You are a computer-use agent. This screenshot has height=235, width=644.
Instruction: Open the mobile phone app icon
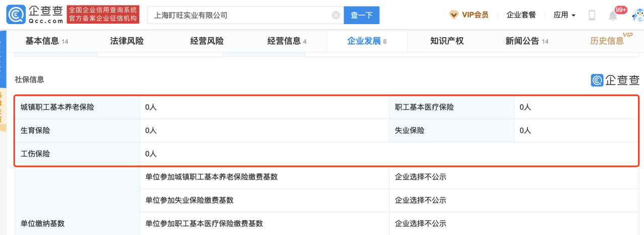[x=592, y=15]
